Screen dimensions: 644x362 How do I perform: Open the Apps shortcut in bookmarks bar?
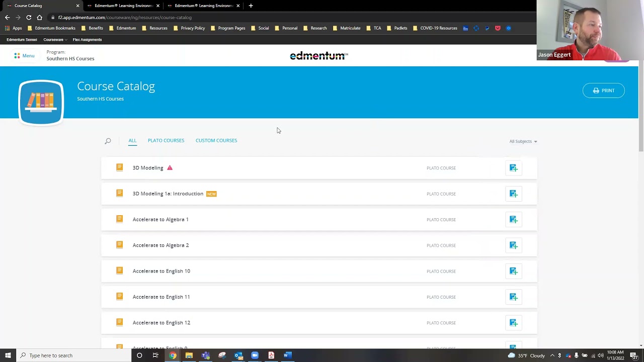click(x=14, y=28)
